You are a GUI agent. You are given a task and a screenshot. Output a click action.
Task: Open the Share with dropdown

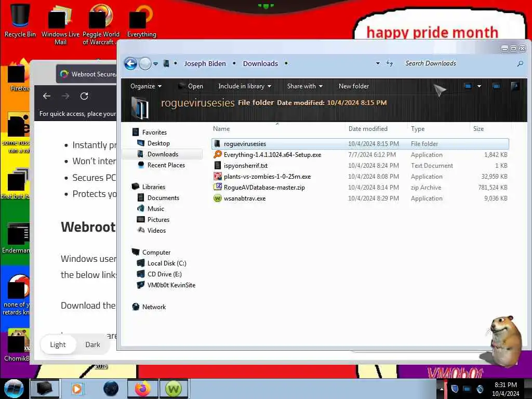pyautogui.click(x=304, y=86)
